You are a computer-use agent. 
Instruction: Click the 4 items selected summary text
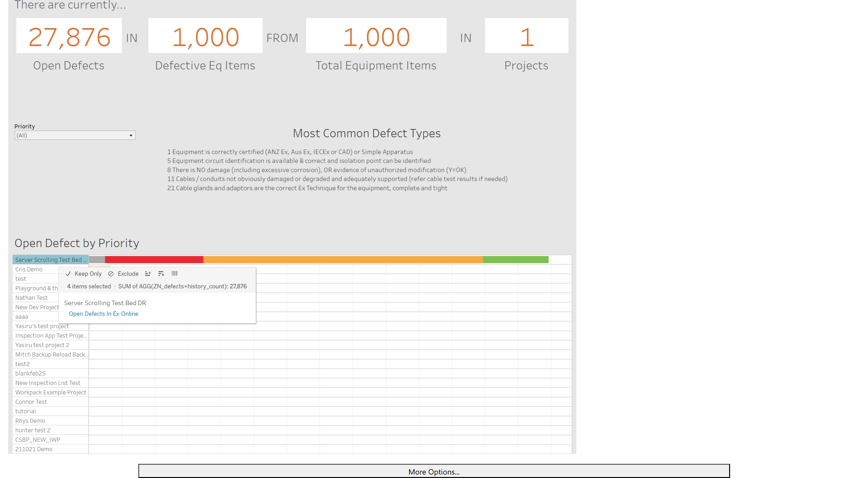tap(89, 286)
